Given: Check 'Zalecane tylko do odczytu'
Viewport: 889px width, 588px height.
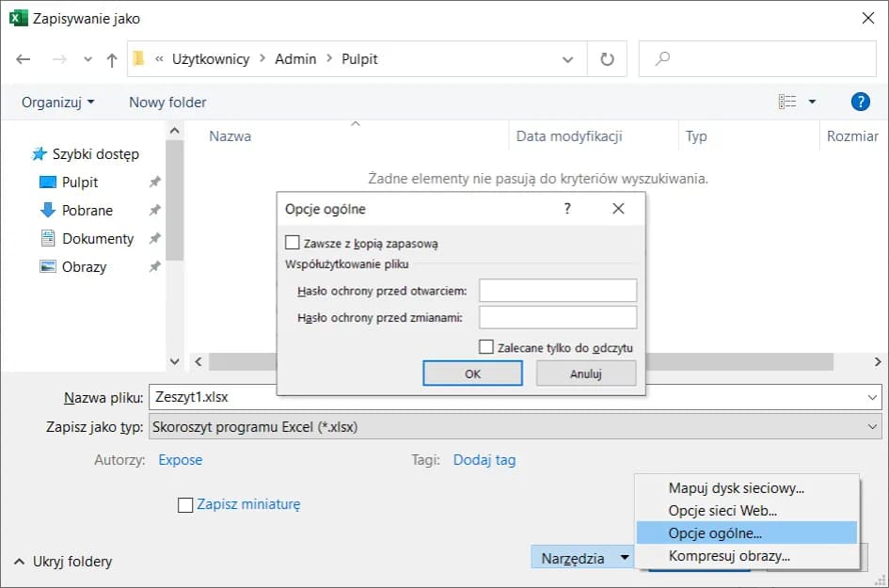Looking at the screenshot, I should (x=487, y=345).
